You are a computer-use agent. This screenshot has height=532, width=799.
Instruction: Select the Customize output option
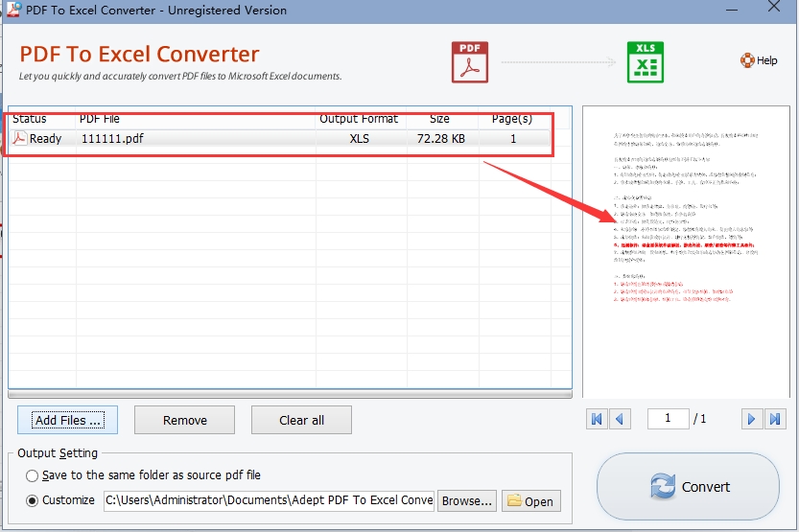coord(32,500)
